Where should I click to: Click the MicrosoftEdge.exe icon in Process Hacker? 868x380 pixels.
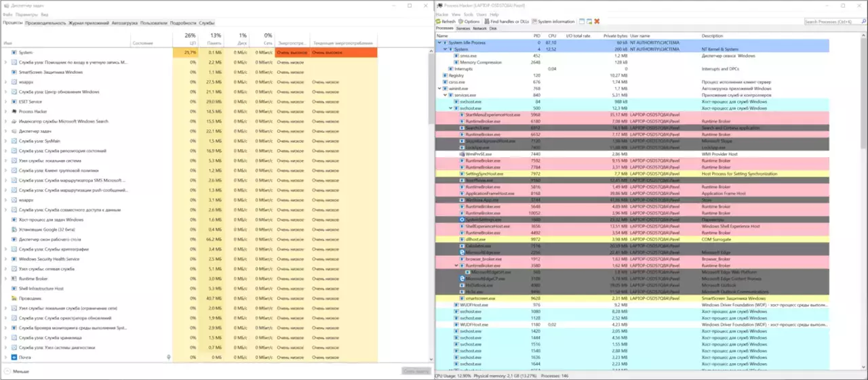click(462, 252)
